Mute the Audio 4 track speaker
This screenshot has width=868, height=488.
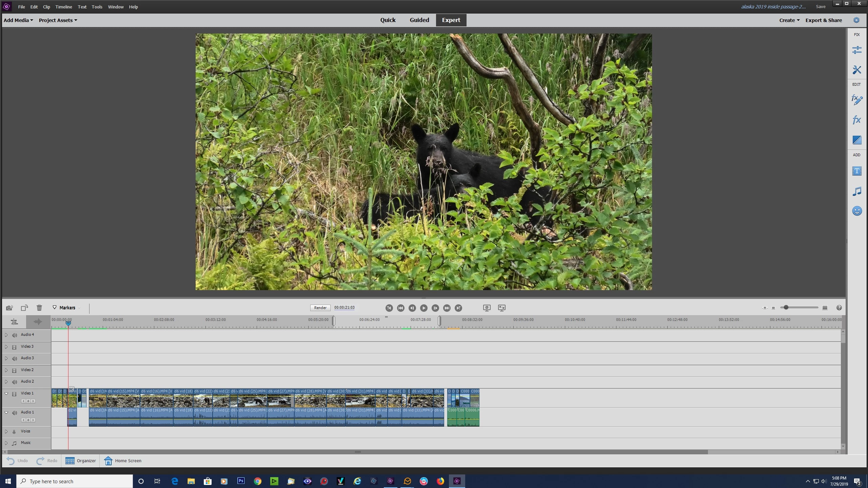pyautogui.click(x=15, y=335)
